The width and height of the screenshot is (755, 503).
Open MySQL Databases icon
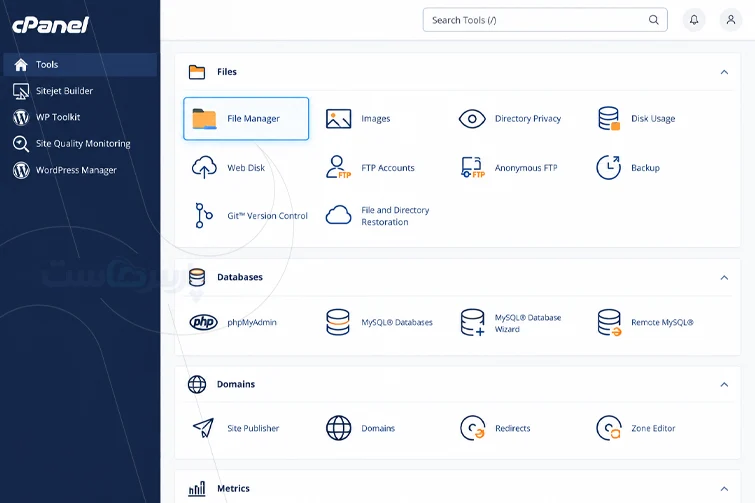click(338, 322)
